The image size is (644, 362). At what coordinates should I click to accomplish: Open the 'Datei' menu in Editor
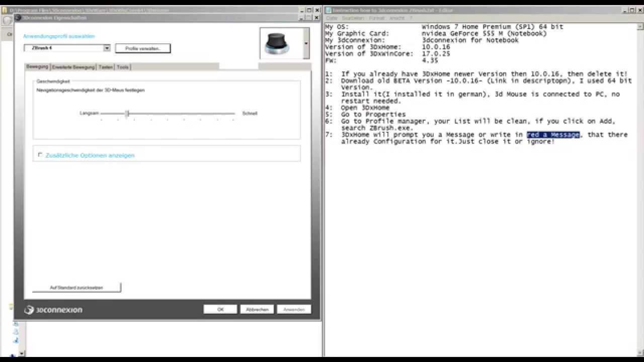(331, 18)
